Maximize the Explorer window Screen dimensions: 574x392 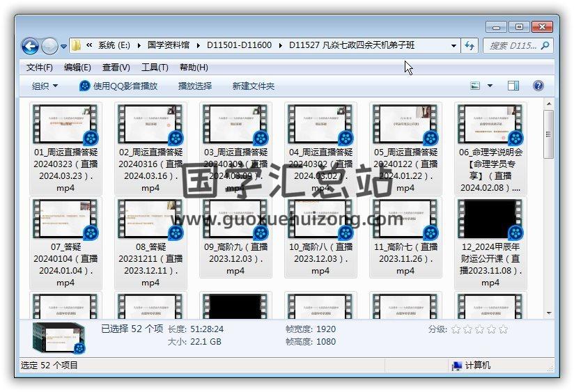[x=518, y=27]
